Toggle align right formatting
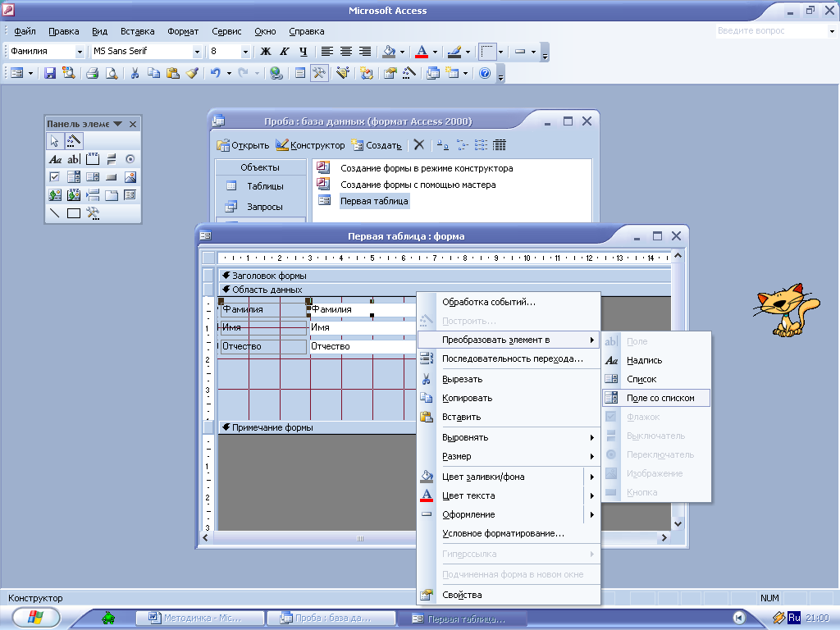The height and width of the screenshot is (630, 840). click(365, 52)
